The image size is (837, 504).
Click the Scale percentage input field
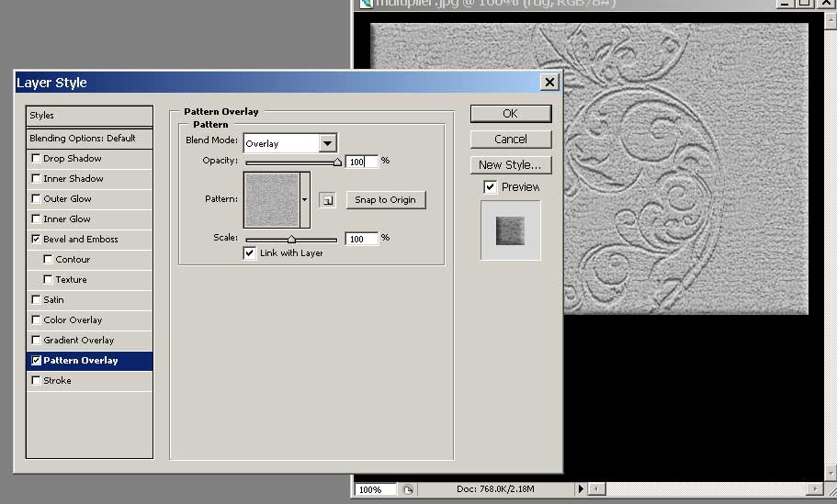pyautogui.click(x=361, y=239)
